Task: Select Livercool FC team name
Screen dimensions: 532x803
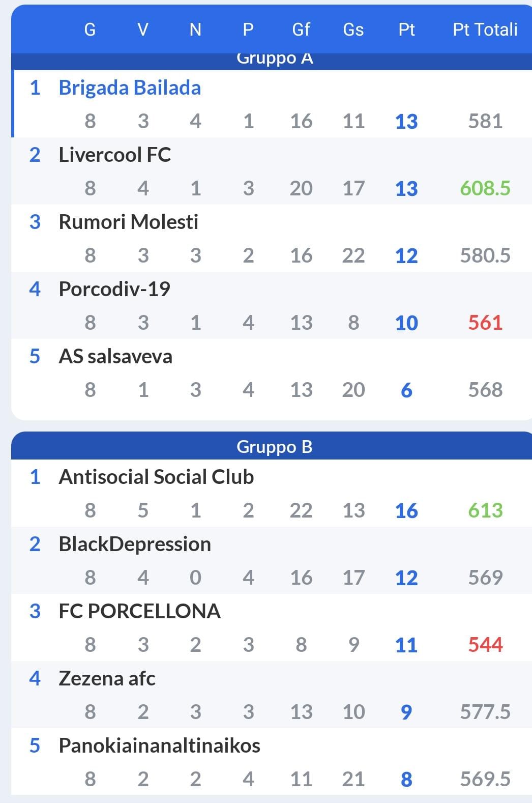Action: coord(114,155)
